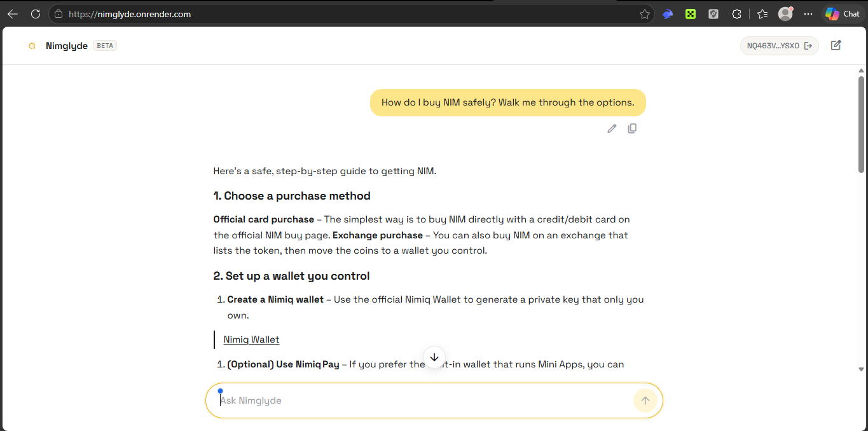Go back with the browser back arrow
Image resolution: width=868 pixels, height=431 pixels.
tap(12, 14)
